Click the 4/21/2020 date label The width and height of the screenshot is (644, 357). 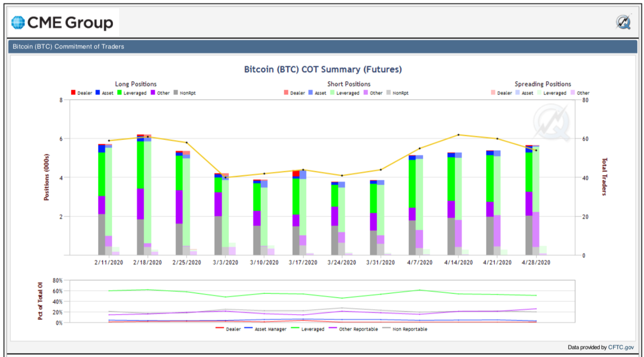pos(497,262)
